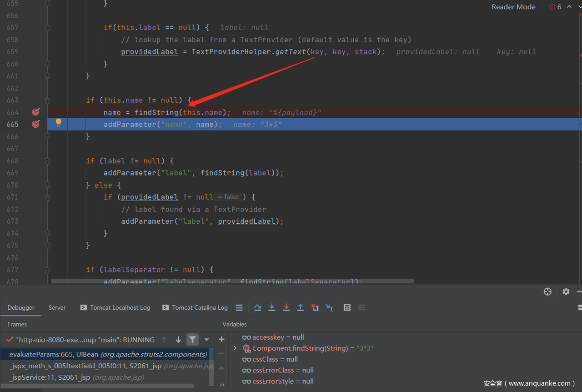Viewport: 582px width, 392px height.
Task: Click the Drop Frame icon
Action: (x=315, y=307)
